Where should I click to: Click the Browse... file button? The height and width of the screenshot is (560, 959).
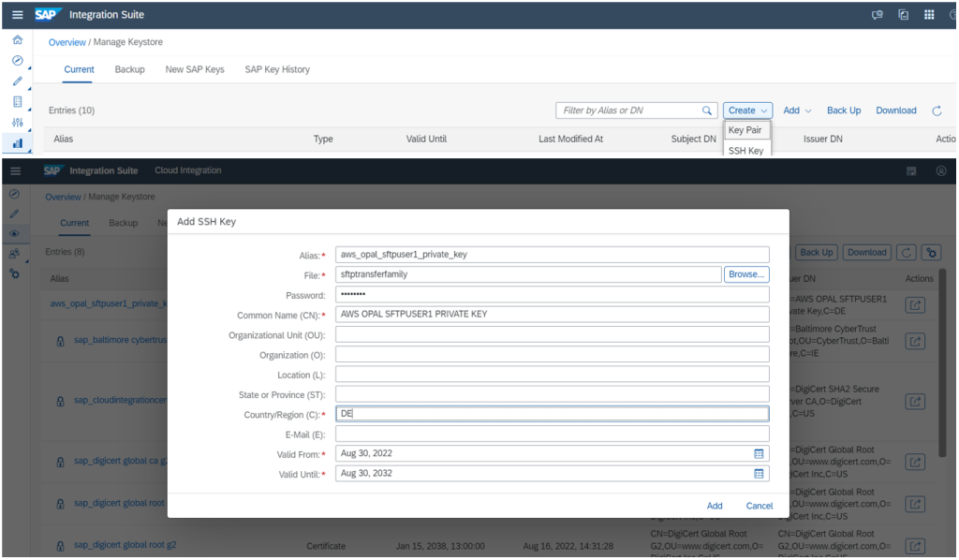pyautogui.click(x=746, y=274)
